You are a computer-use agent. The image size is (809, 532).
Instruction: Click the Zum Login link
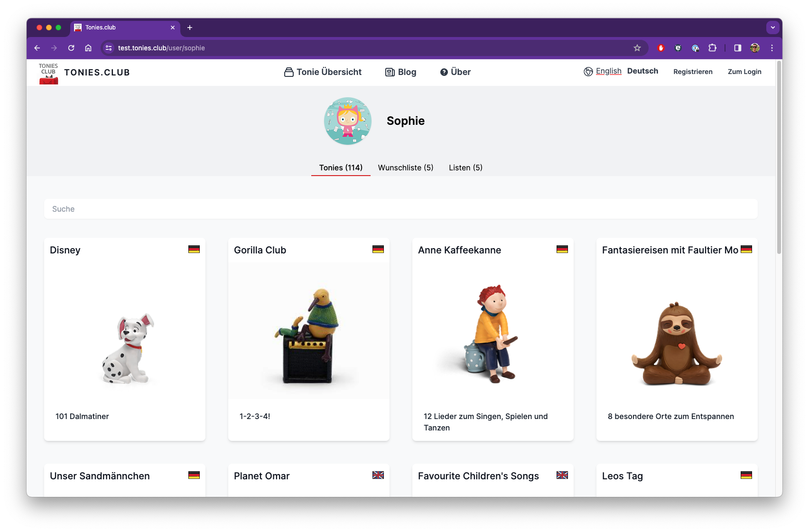(x=744, y=72)
